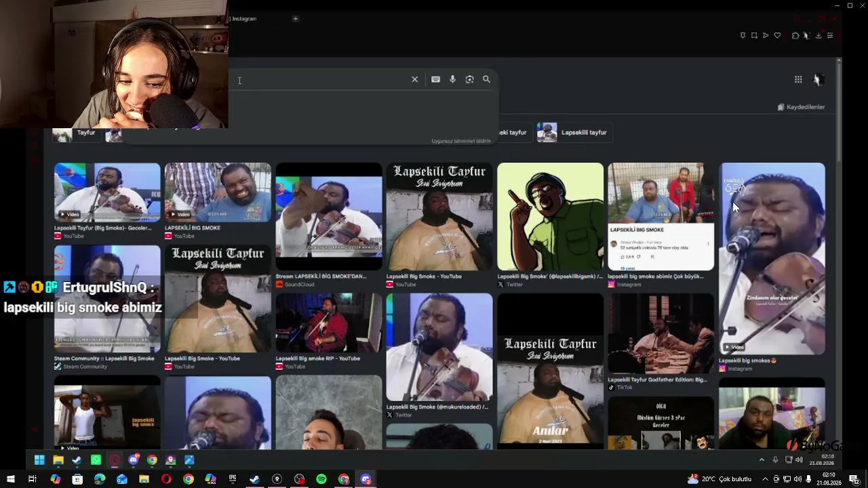This screenshot has width=868, height=488.
Task: Open the system clock showing 02:10
Action: click(829, 479)
